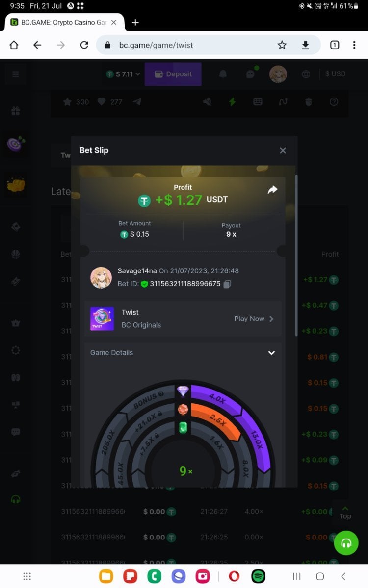This screenshot has width=368, height=588.
Task: Open Twist game via Play Now
Action: (254, 318)
